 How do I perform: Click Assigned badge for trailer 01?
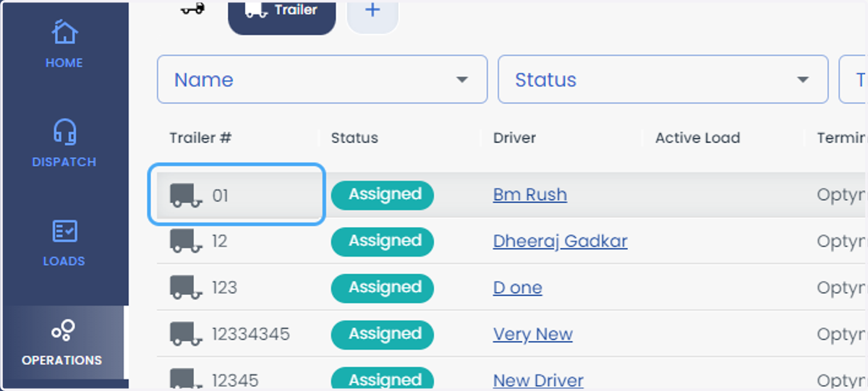click(x=383, y=195)
